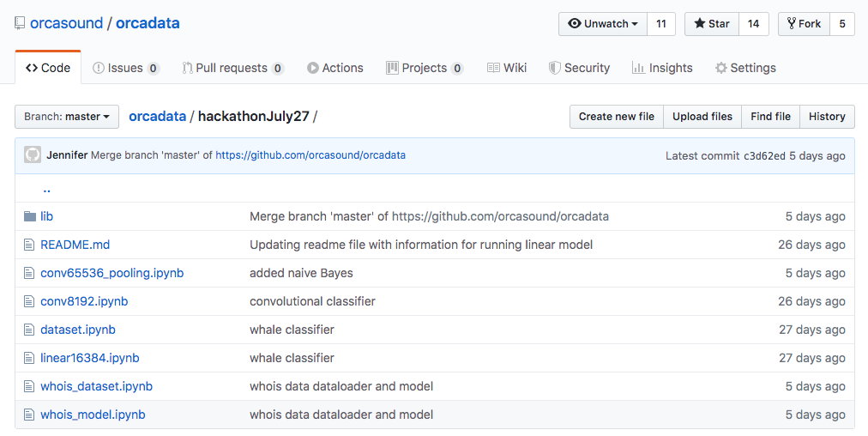Fork the repository
The image size is (868, 436).
click(804, 24)
